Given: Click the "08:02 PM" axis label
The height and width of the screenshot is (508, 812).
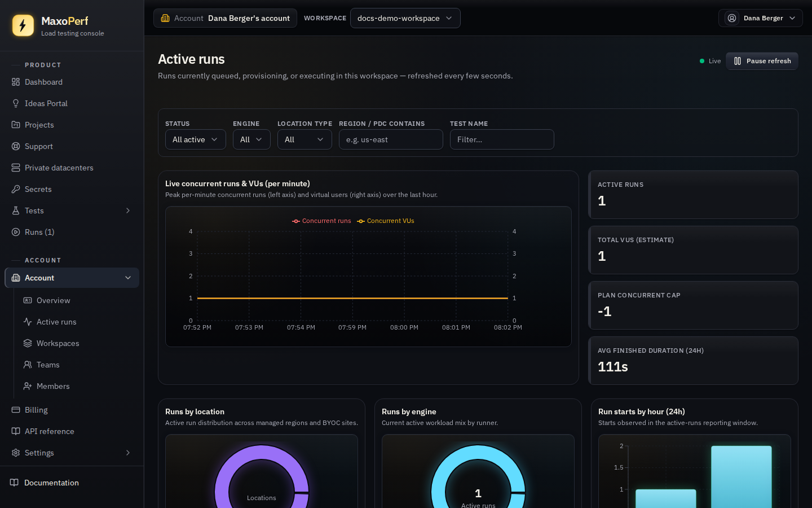Looking at the screenshot, I should 508,327.
